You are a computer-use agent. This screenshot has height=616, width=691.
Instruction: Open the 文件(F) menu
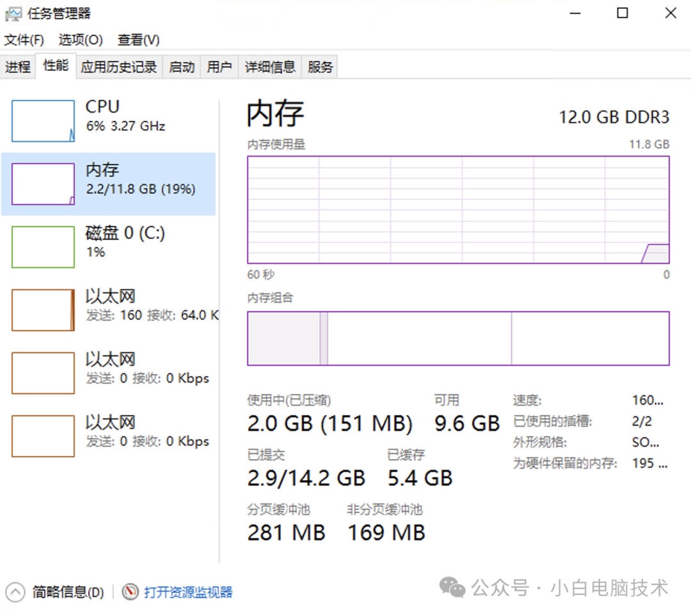tap(24, 40)
